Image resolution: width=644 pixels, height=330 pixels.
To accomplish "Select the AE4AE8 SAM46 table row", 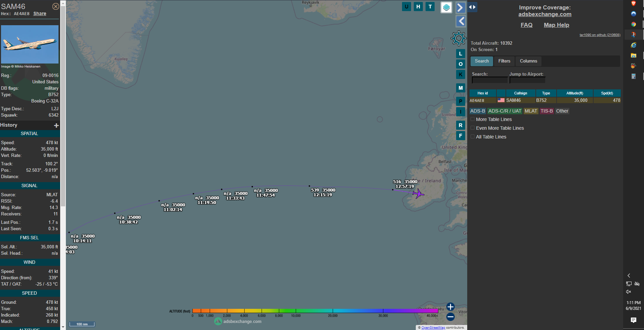I will point(545,100).
